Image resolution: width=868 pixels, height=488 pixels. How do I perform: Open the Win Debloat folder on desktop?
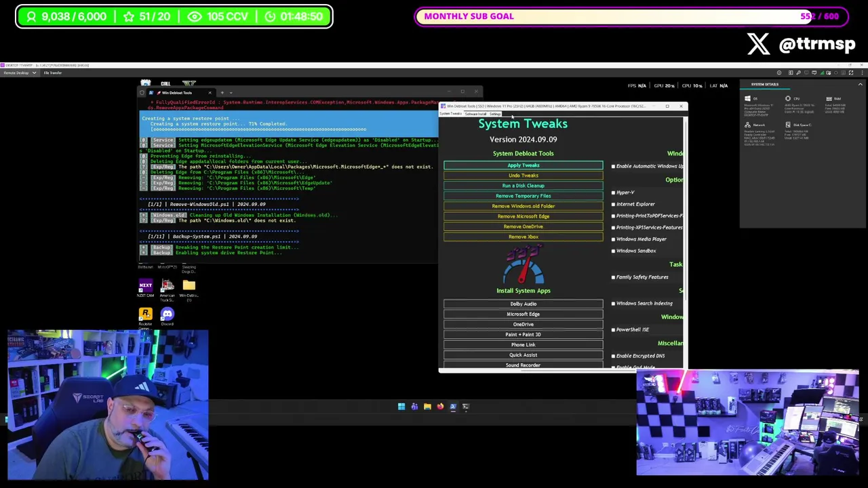click(189, 289)
